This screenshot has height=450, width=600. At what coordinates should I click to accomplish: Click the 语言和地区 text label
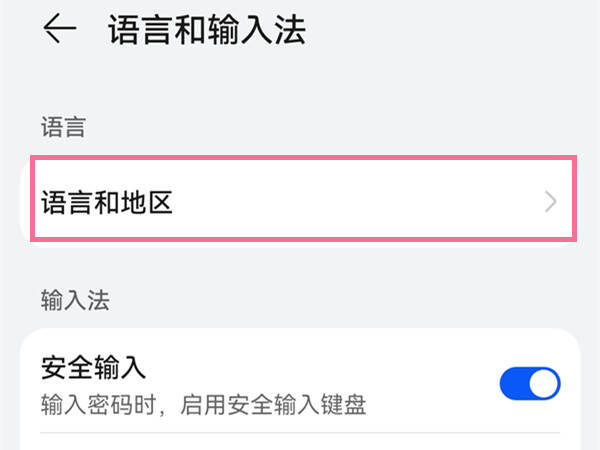107,202
